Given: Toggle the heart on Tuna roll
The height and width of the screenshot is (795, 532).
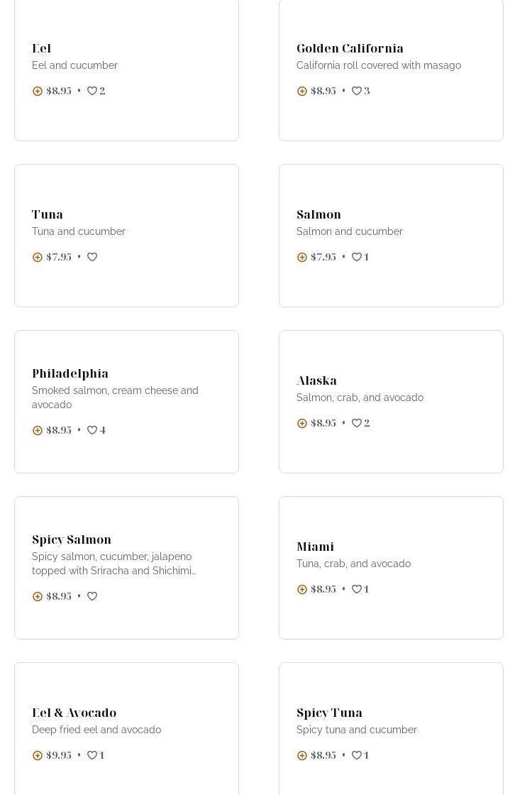Looking at the screenshot, I should click(x=92, y=257).
